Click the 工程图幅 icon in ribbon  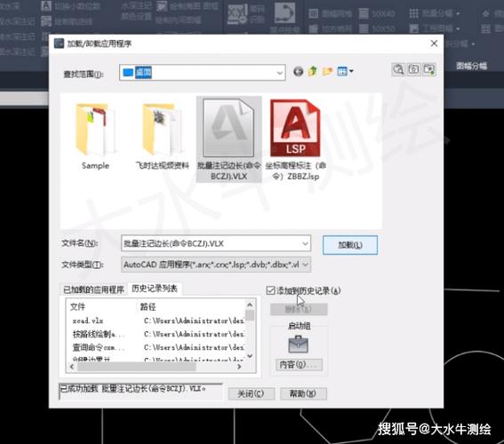tap(414, 28)
